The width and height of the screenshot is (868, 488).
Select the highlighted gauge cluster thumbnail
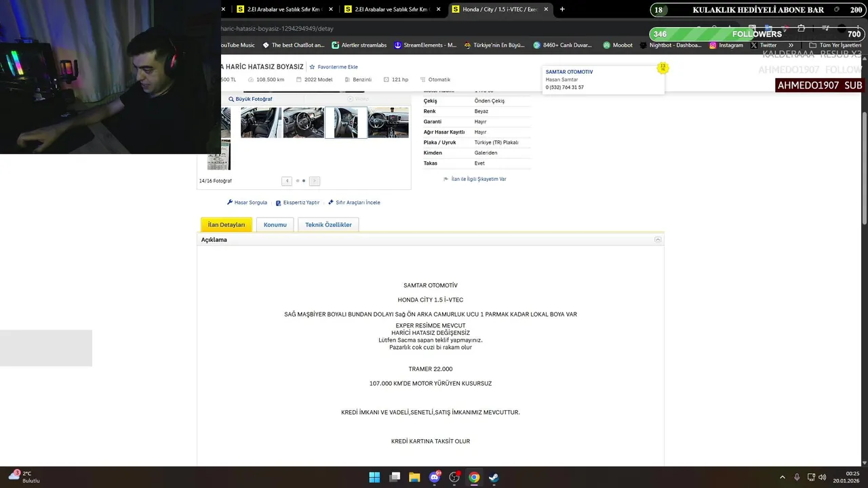tap(346, 123)
